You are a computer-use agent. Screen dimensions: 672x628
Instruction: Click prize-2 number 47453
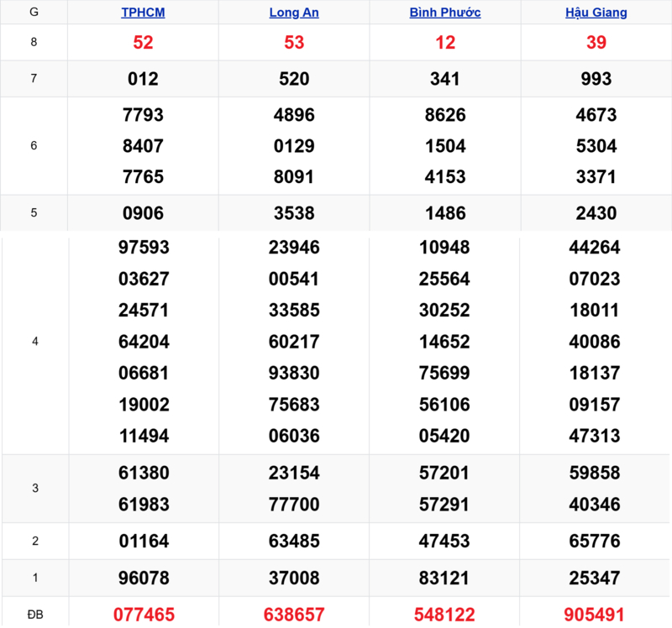[444, 541]
